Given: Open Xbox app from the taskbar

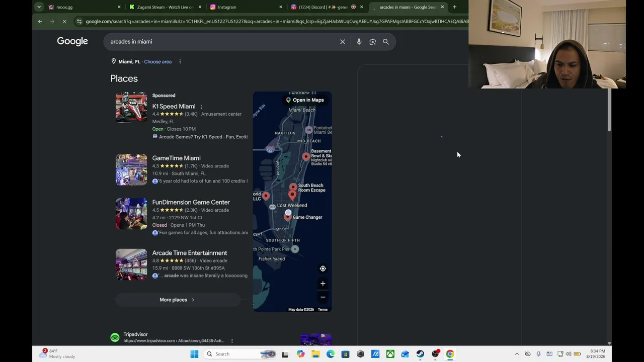Looking at the screenshot, I should click(x=390, y=354).
